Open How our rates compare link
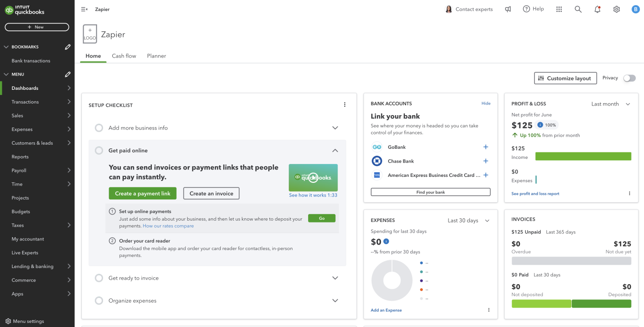 (x=168, y=226)
